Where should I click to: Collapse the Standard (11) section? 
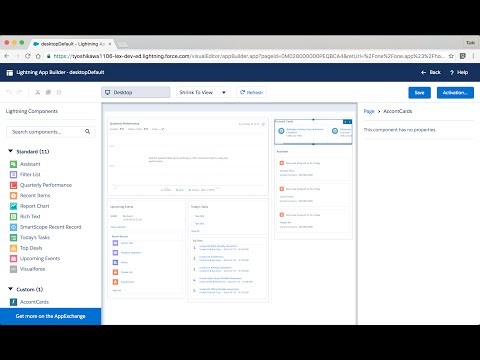click(10, 151)
